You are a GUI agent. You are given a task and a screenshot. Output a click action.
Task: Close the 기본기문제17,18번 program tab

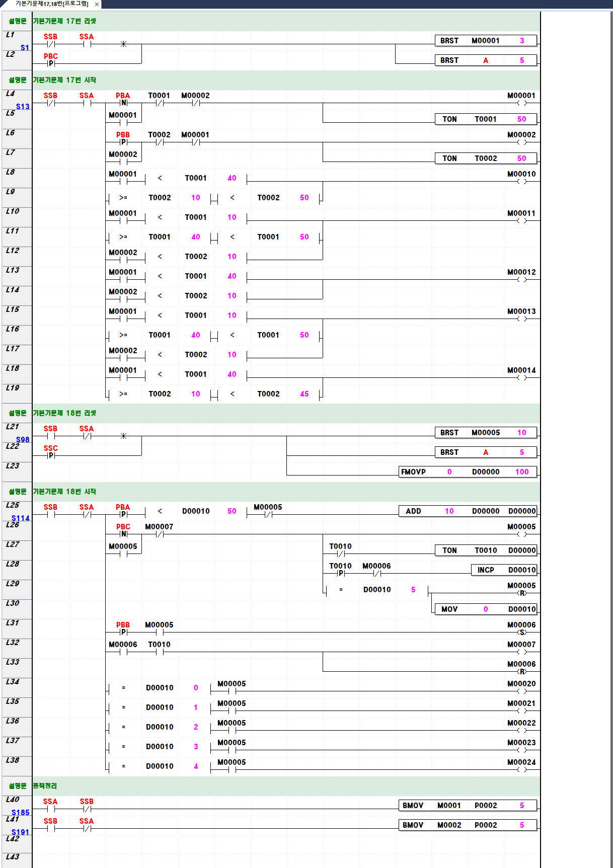tap(97, 4)
